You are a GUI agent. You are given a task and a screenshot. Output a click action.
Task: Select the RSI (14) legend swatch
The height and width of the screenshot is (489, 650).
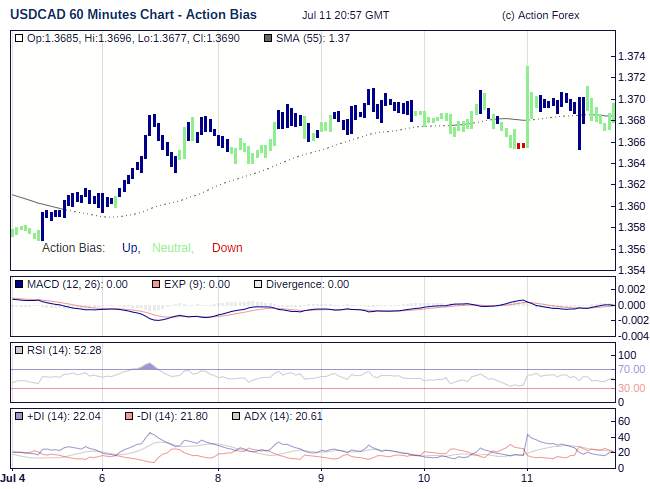(x=20, y=350)
